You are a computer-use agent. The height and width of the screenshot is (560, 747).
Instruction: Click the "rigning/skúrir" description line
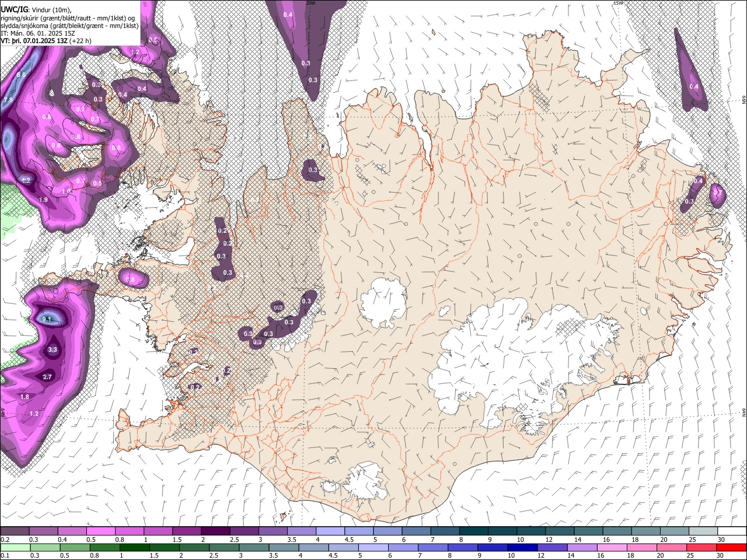click(68, 17)
